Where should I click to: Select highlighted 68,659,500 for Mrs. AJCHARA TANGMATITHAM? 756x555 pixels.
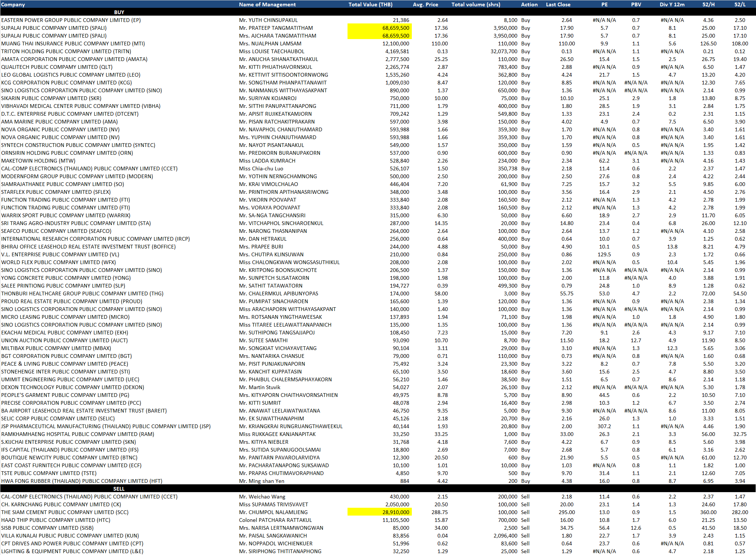coord(379,36)
